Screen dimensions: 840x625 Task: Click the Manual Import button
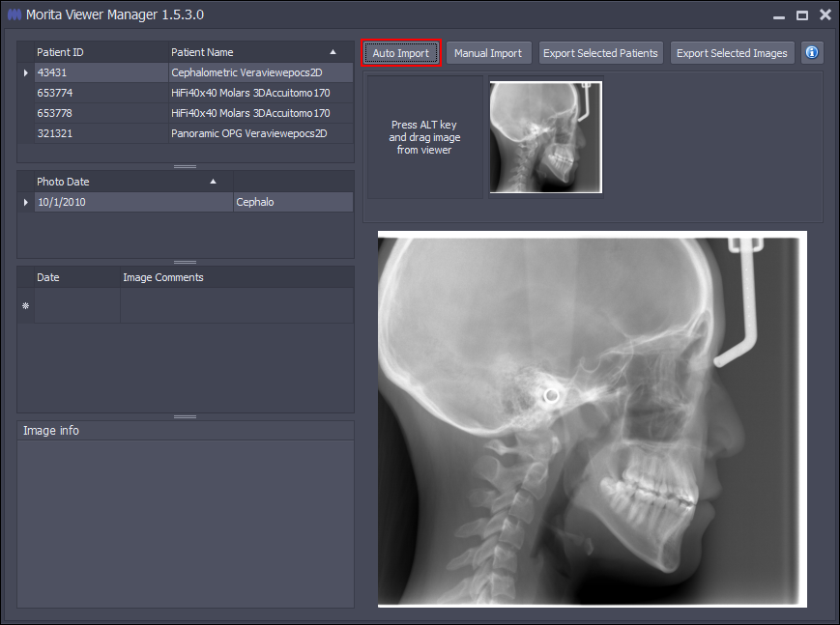coord(488,53)
